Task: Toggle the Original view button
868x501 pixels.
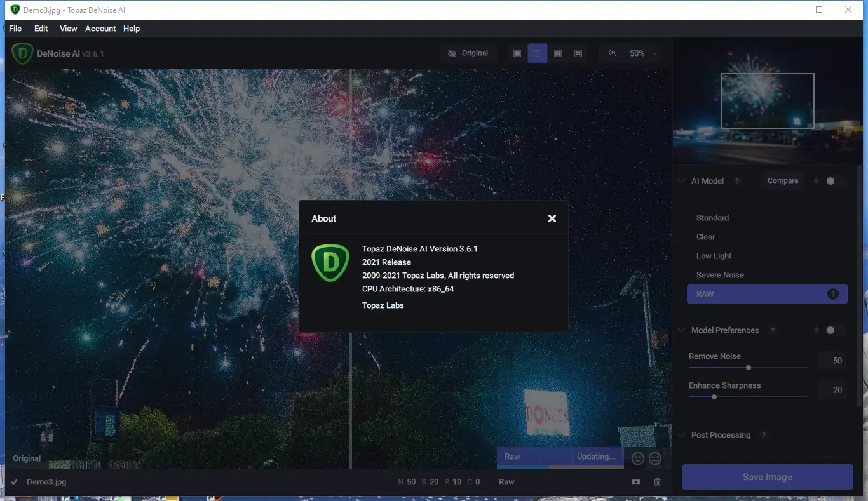Action: pyautogui.click(x=468, y=53)
